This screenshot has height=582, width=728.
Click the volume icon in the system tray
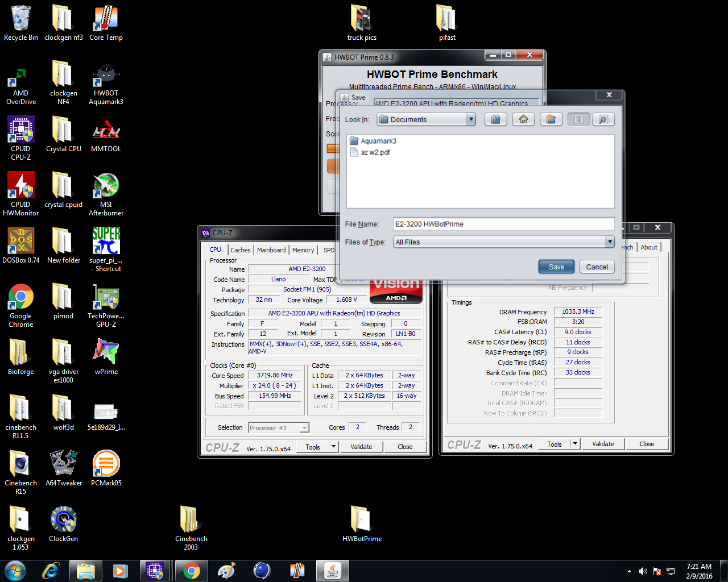pos(643,571)
